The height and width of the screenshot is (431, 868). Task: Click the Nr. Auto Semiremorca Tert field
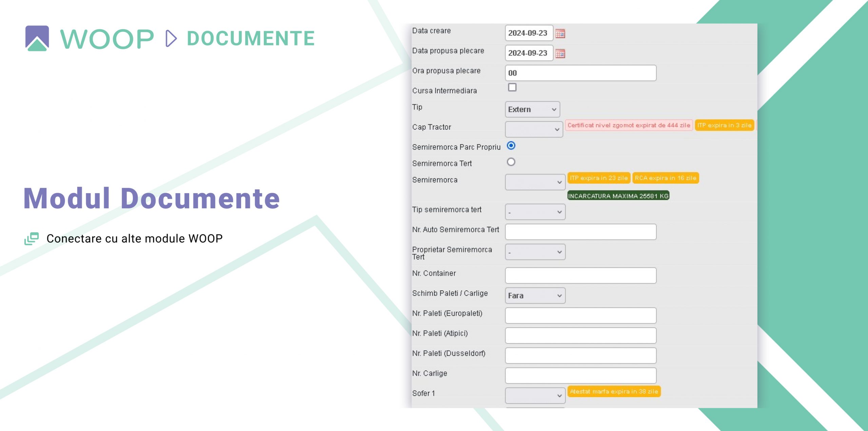(580, 232)
